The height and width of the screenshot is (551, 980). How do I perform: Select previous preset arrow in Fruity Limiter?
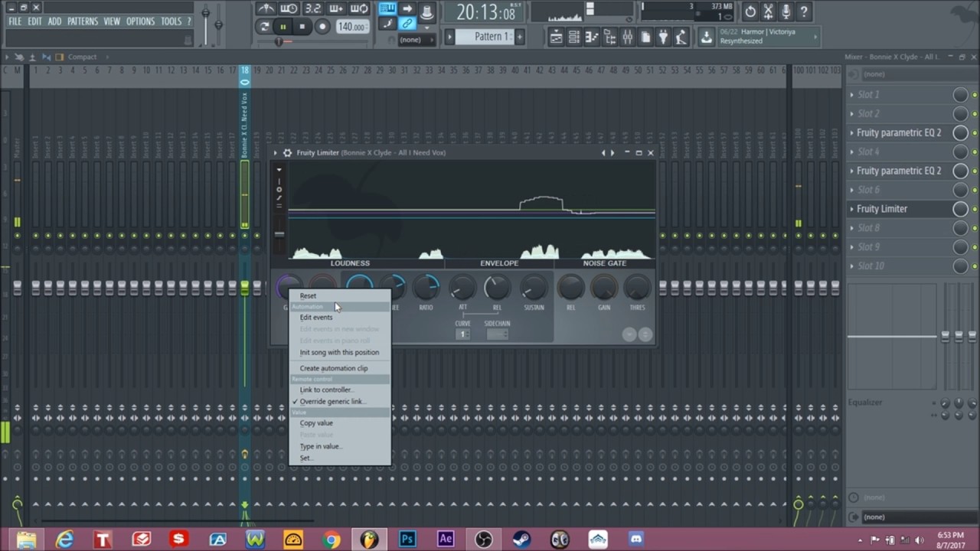coord(603,153)
